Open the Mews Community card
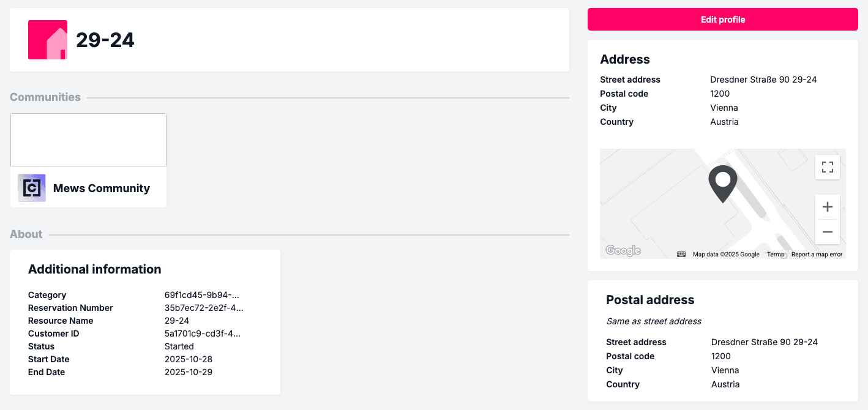 [88, 160]
